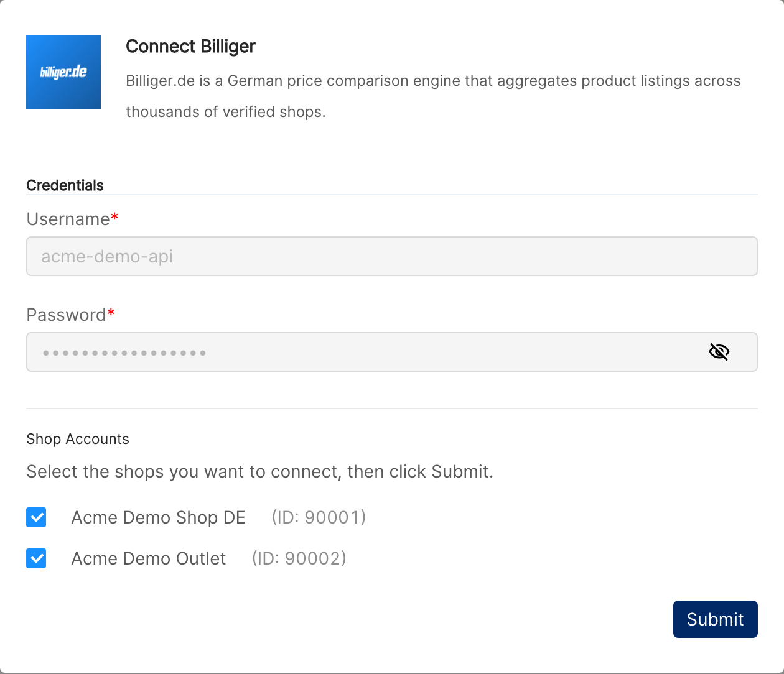This screenshot has width=784, height=674.
Task: Click the 'Shop Accounts' section label
Action: (78, 439)
